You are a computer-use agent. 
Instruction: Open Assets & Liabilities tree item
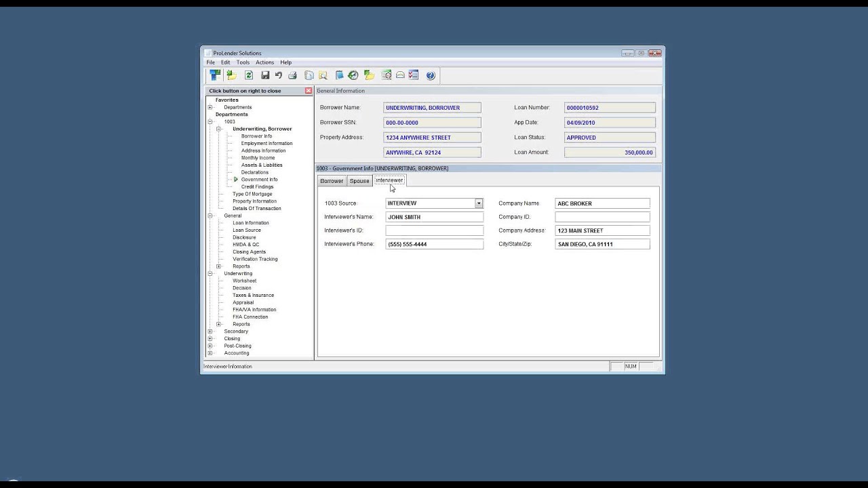(x=262, y=165)
